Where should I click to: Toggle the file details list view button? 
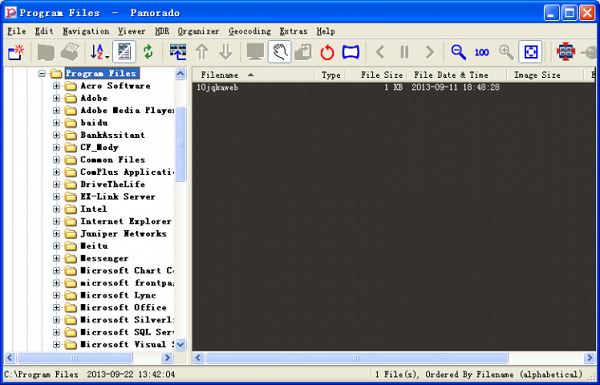coord(124,52)
